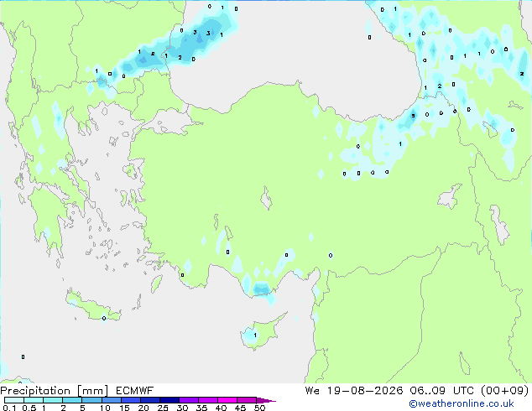Click the 2–5 mm legend color swatch
Viewport: 532px width, 411px height.
pyautogui.click(x=72, y=400)
